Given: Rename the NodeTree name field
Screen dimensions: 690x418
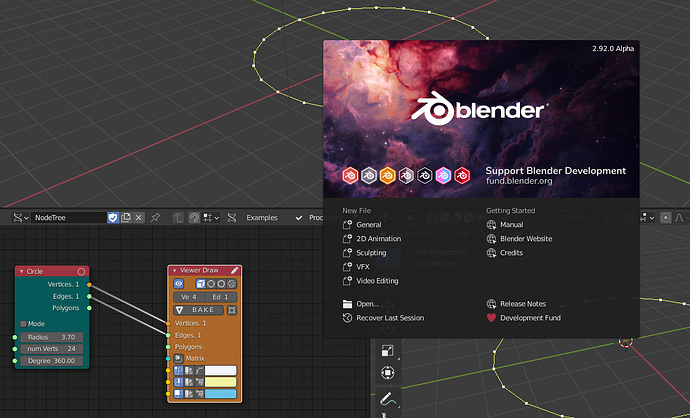Looking at the screenshot, I should (x=69, y=217).
